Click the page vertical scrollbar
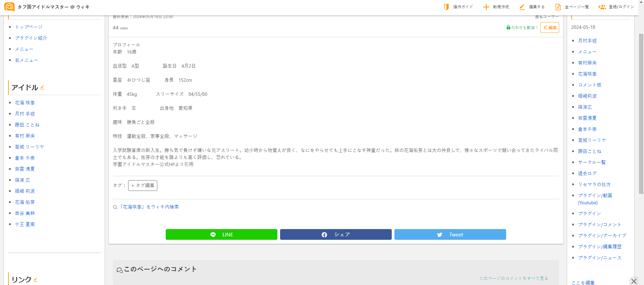 641,114
